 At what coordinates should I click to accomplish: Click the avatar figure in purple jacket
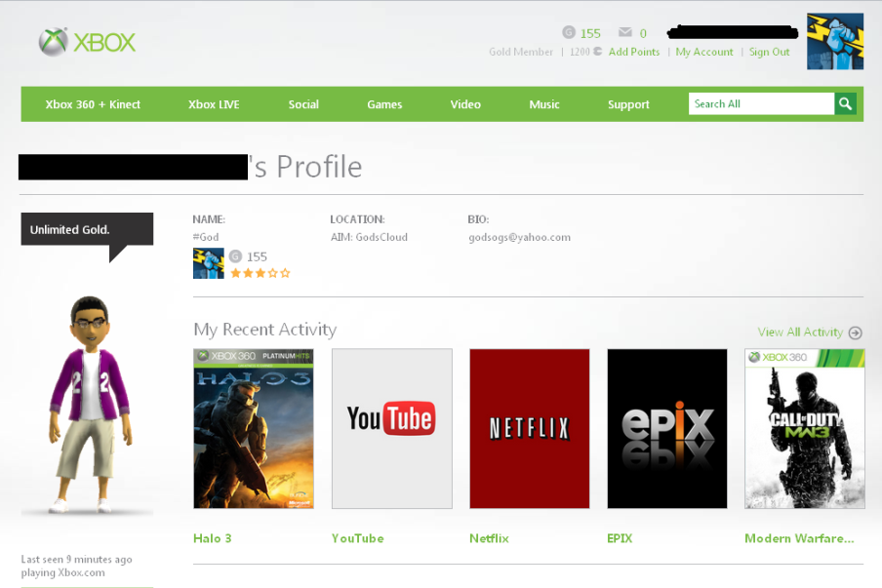point(90,404)
